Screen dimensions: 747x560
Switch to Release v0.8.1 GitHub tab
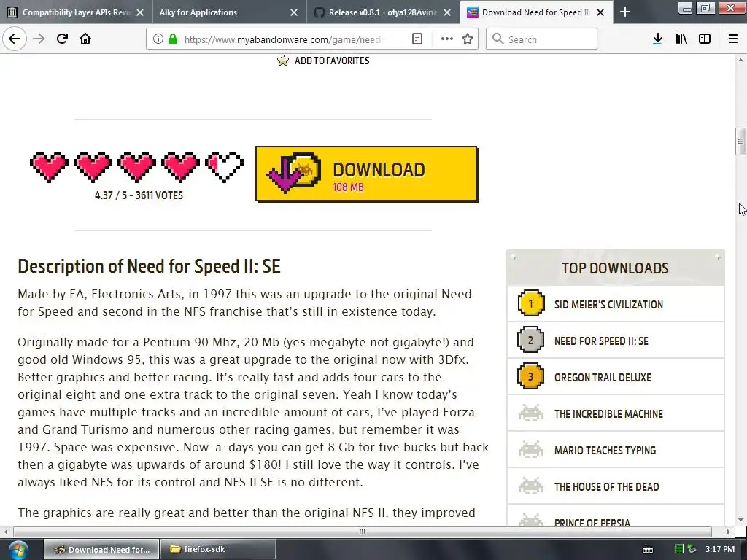click(x=383, y=12)
